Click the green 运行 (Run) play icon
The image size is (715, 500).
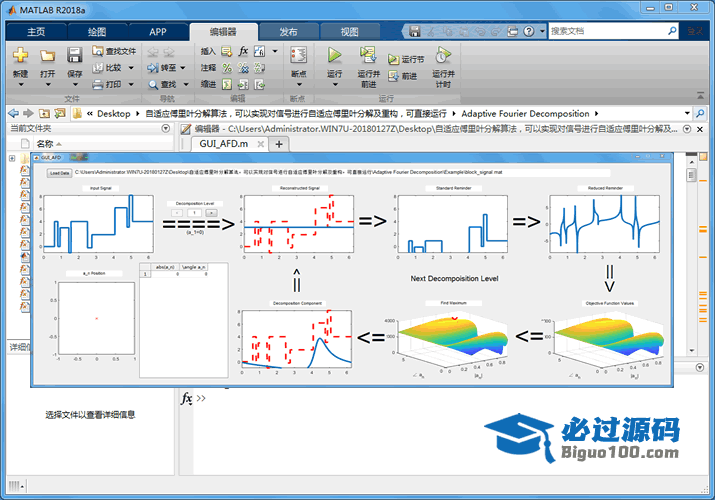334,55
